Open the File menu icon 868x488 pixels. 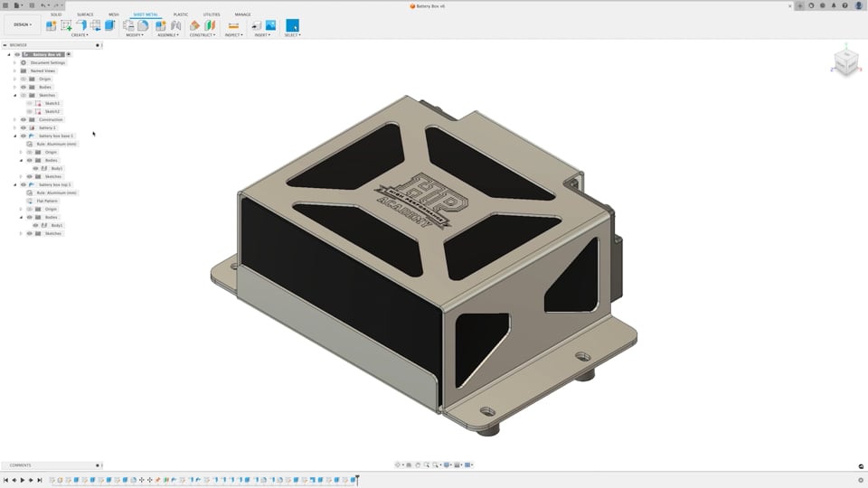coord(17,5)
